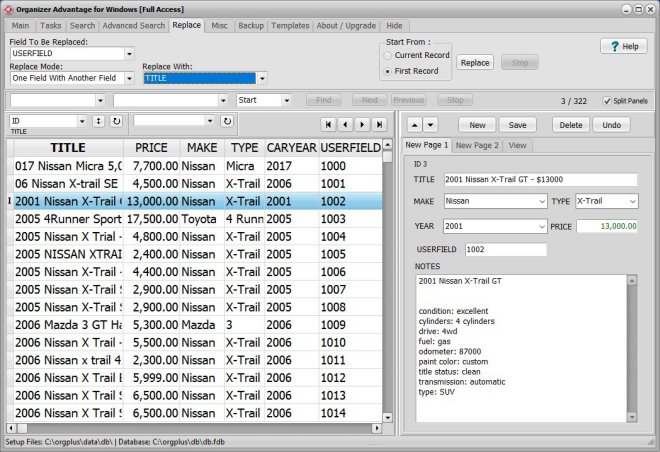Select the Current Record radio button
The height and width of the screenshot is (452, 660).
(388, 56)
